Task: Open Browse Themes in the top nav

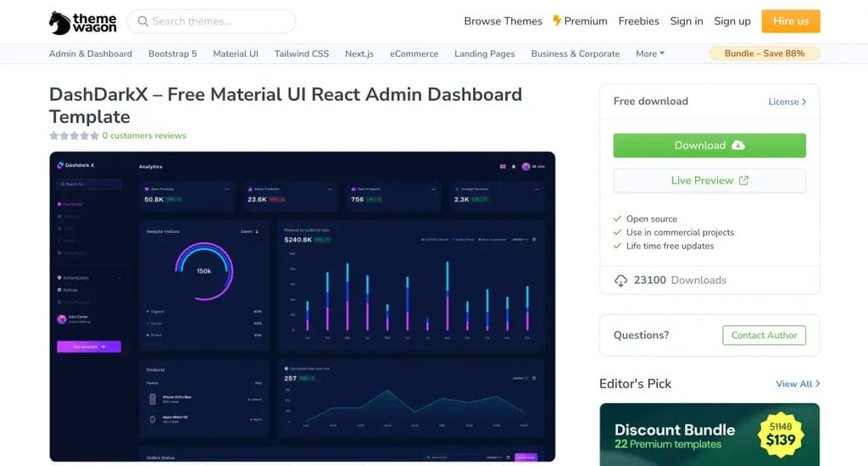Action: pos(503,21)
